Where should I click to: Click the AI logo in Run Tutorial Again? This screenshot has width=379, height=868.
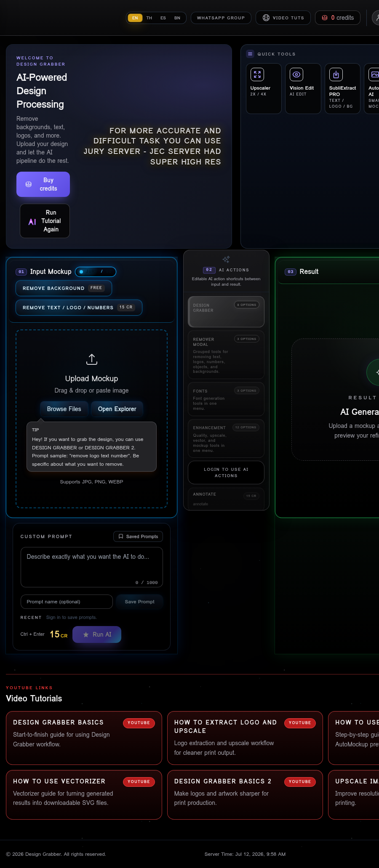[32, 221]
